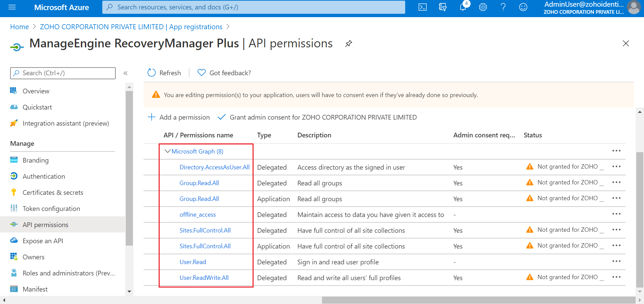The width and height of the screenshot is (644, 304).
Task: Go to Token configuration page
Action: pyautogui.click(x=51, y=209)
